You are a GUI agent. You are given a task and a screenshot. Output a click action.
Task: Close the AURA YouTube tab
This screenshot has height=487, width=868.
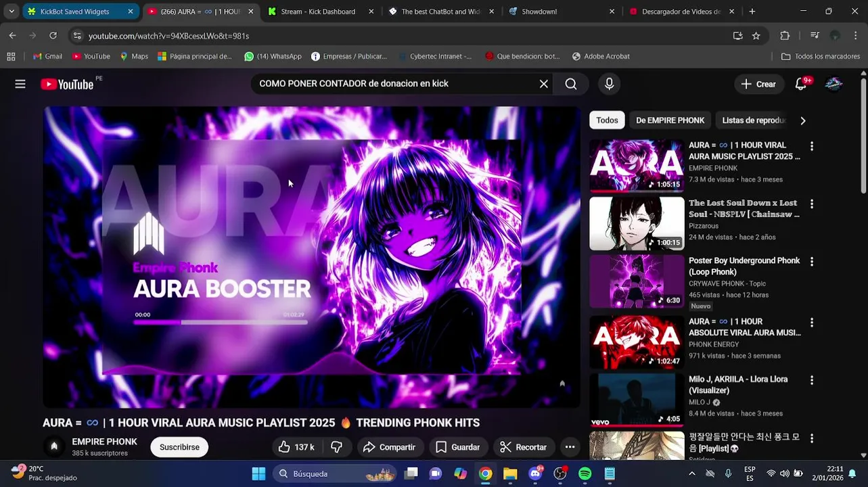tap(250, 11)
